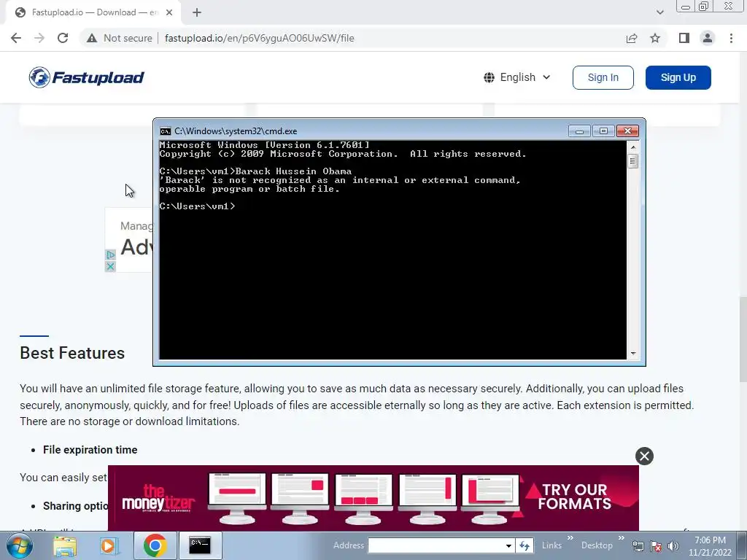Image resolution: width=747 pixels, height=560 pixels.
Task: Grab the cmd window scrollbar thumb
Action: point(633,161)
